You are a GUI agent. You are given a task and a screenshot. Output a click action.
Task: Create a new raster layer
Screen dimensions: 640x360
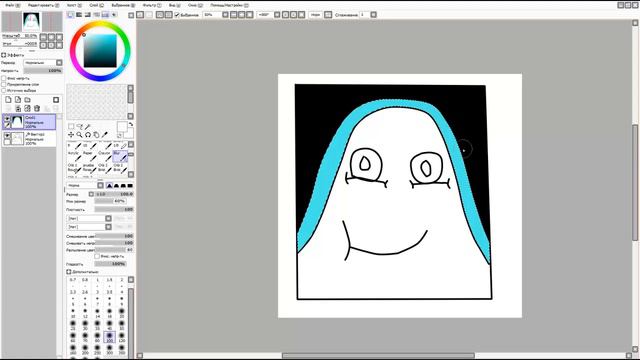pyautogui.click(x=8, y=100)
